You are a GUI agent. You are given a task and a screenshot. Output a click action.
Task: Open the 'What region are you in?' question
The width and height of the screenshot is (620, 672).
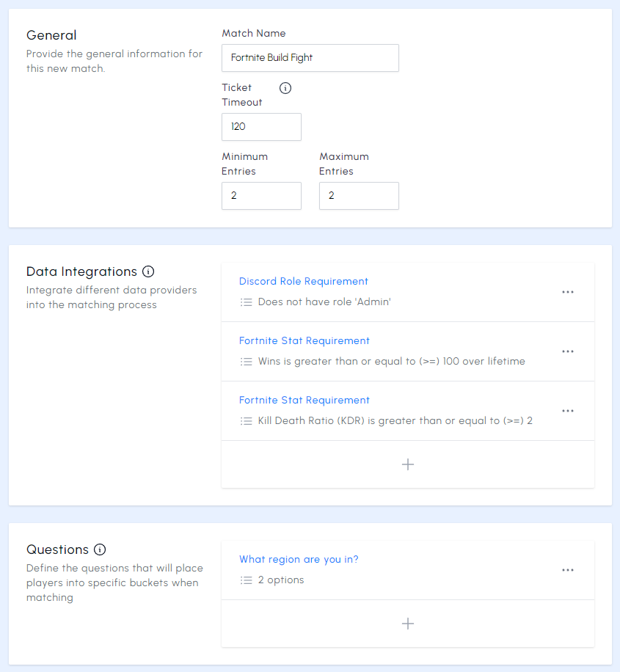(x=299, y=559)
